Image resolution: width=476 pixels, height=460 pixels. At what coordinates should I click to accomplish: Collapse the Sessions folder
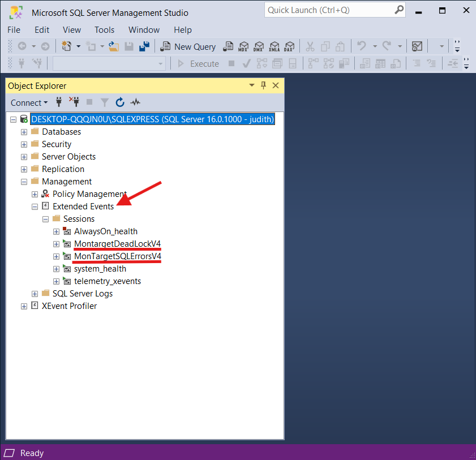coord(45,219)
